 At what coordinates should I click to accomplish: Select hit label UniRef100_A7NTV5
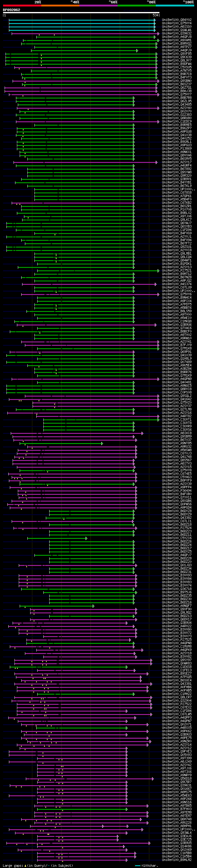[177, 71]
